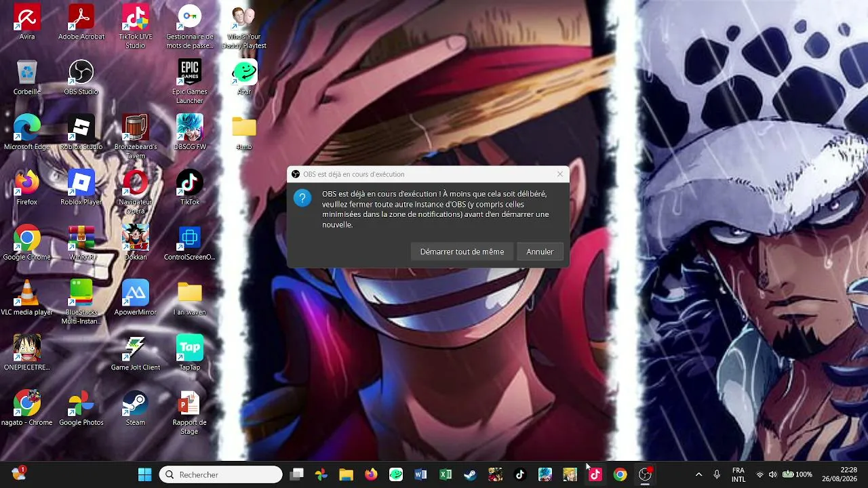Select the TapTap desktop shortcut
The width and height of the screenshot is (868, 488).
190,353
